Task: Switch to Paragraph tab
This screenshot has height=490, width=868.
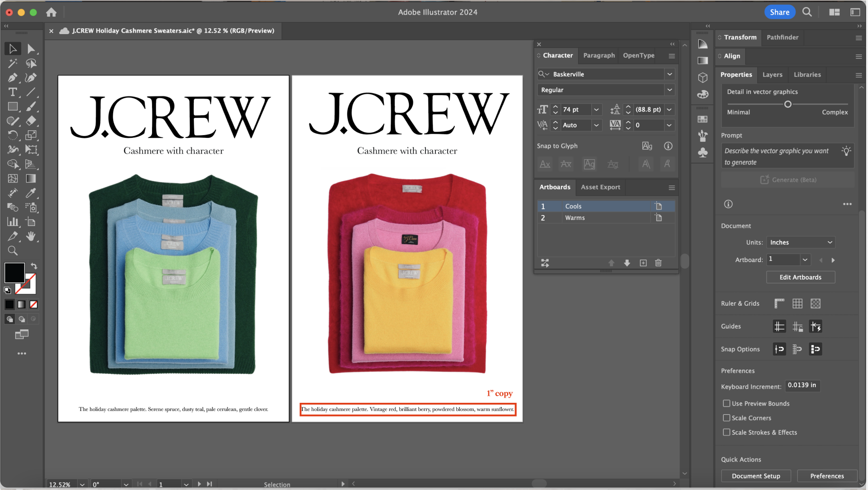Action: [599, 55]
